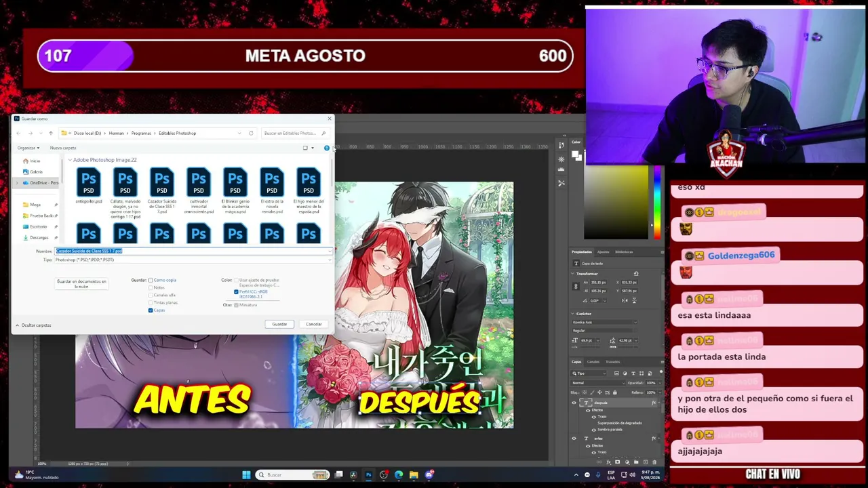Image resolution: width=868 pixels, height=488 pixels.
Task: Open Escritorio in the navigation pane
Action: click(38, 226)
